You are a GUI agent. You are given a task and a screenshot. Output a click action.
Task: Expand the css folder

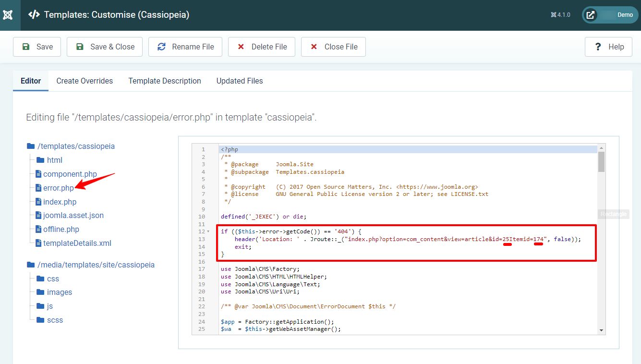(53, 279)
